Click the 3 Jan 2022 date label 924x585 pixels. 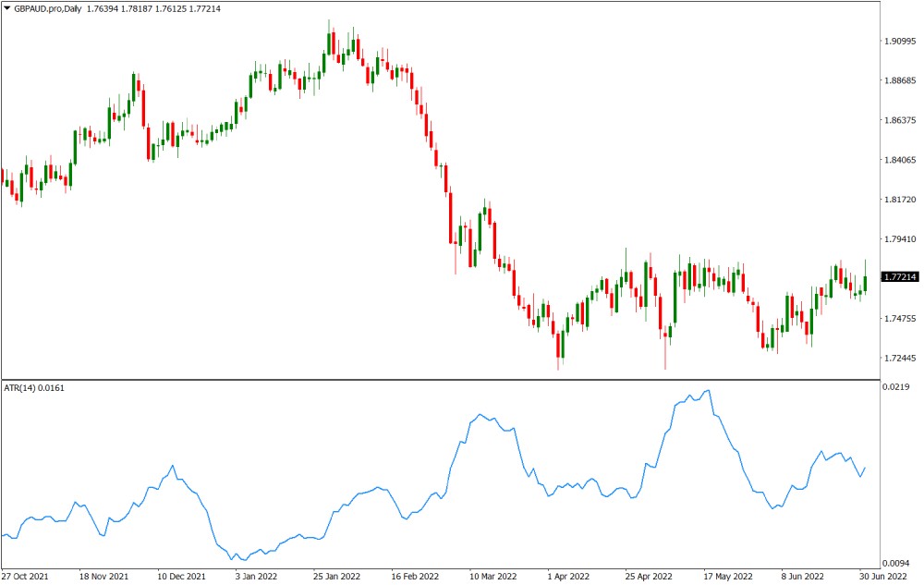[x=256, y=576]
